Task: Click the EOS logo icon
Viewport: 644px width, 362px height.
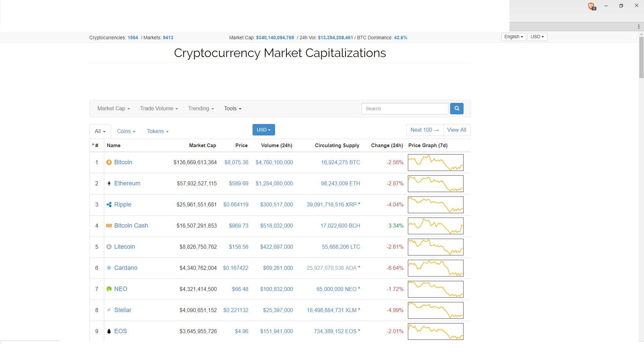Action: coord(109,331)
